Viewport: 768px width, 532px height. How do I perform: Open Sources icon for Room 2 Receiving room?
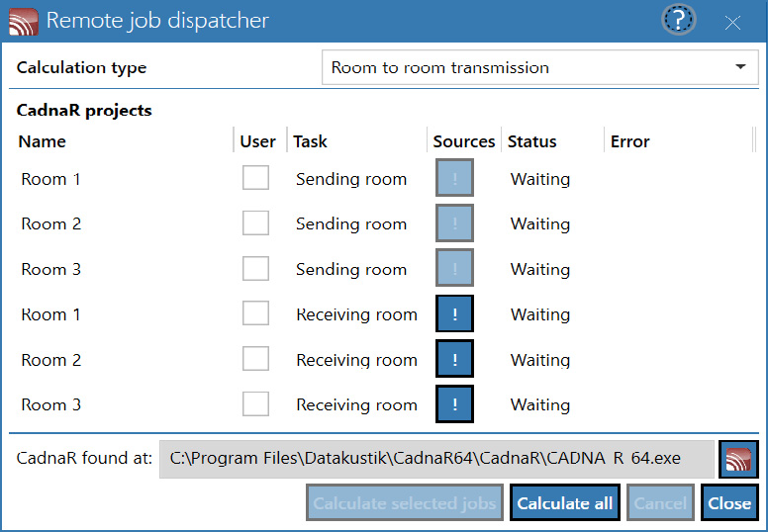coord(454,359)
